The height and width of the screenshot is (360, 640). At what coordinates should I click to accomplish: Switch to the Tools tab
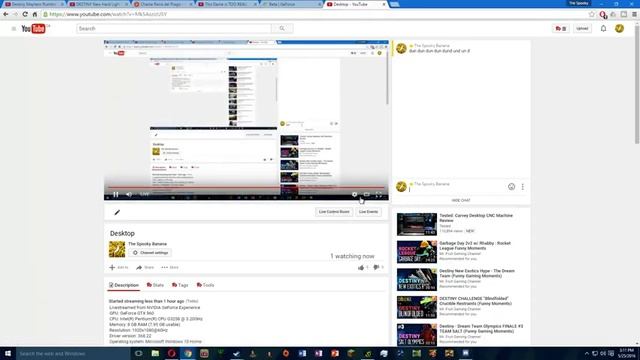tap(205, 285)
